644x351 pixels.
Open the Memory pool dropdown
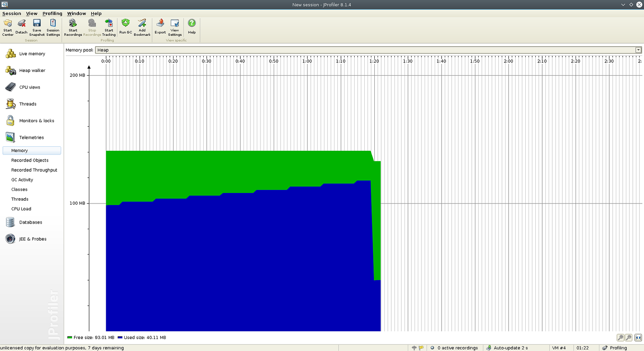pos(638,50)
